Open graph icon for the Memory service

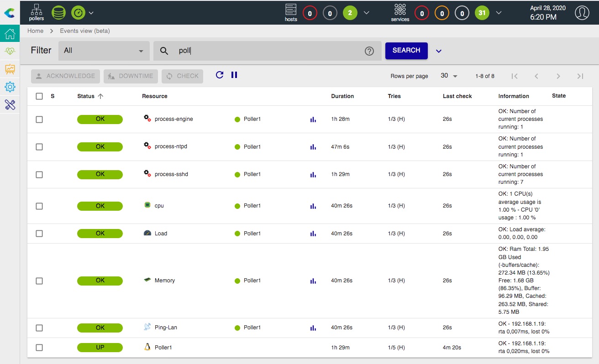pyautogui.click(x=313, y=281)
